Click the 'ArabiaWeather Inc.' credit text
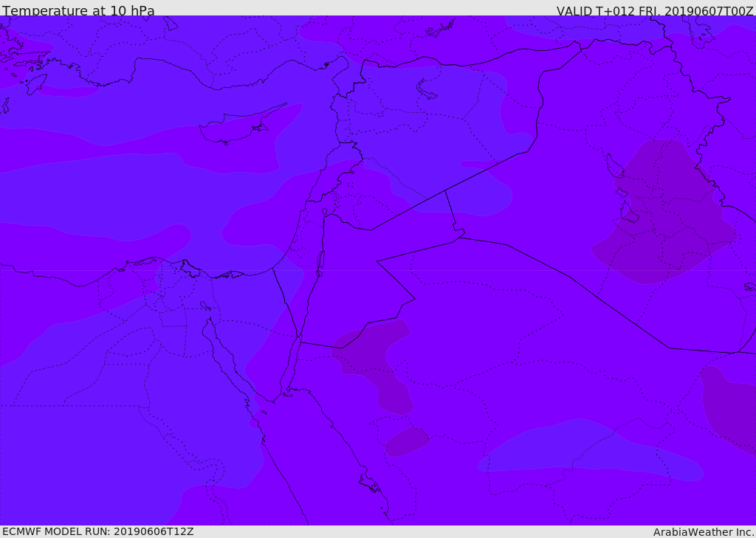The width and height of the screenshot is (756, 538). click(704, 532)
